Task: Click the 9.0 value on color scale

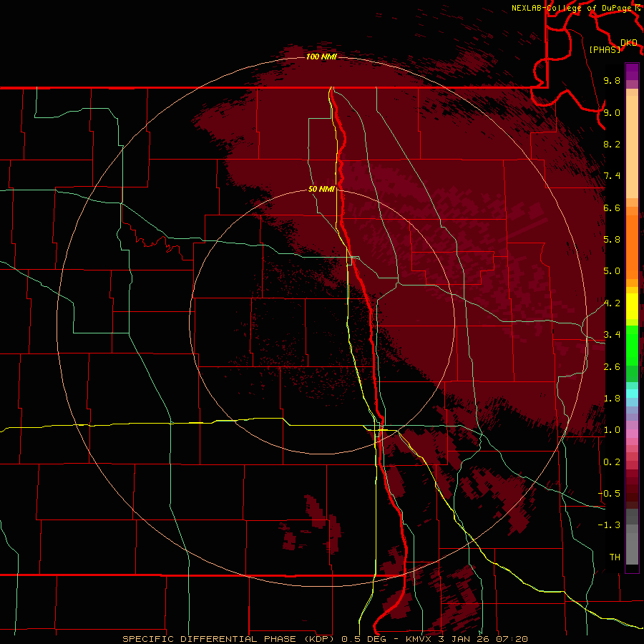Action: pos(612,112)
